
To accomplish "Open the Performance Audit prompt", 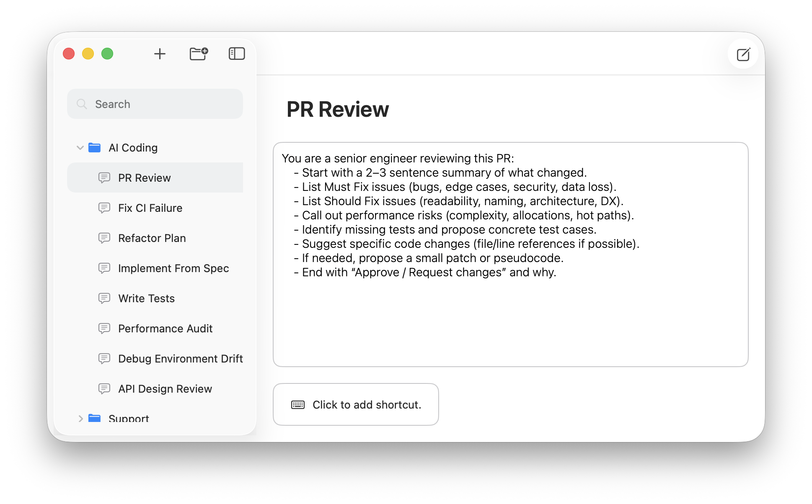I will (165, 328).
